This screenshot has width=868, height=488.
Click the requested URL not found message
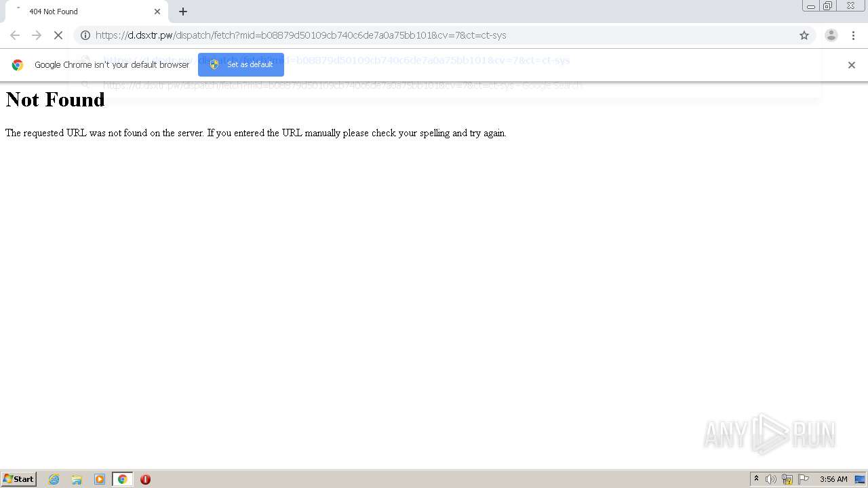[x=256, y=133]
